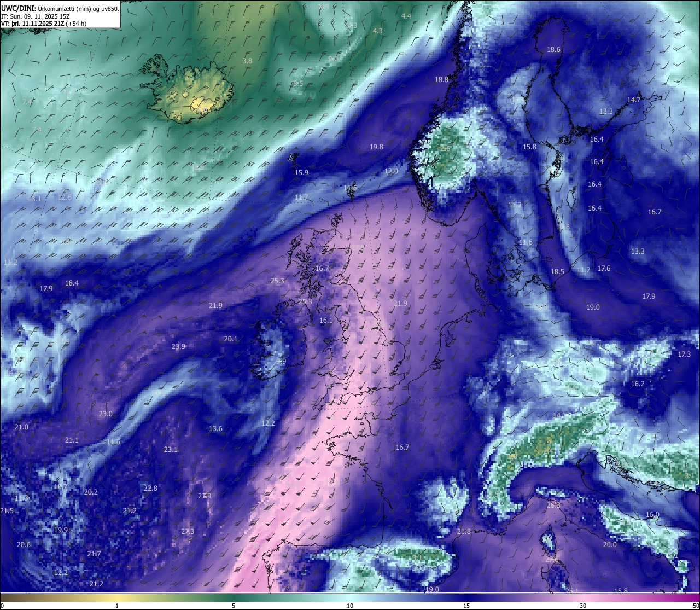Click the 12.3 value label

[x=606, y=112]
